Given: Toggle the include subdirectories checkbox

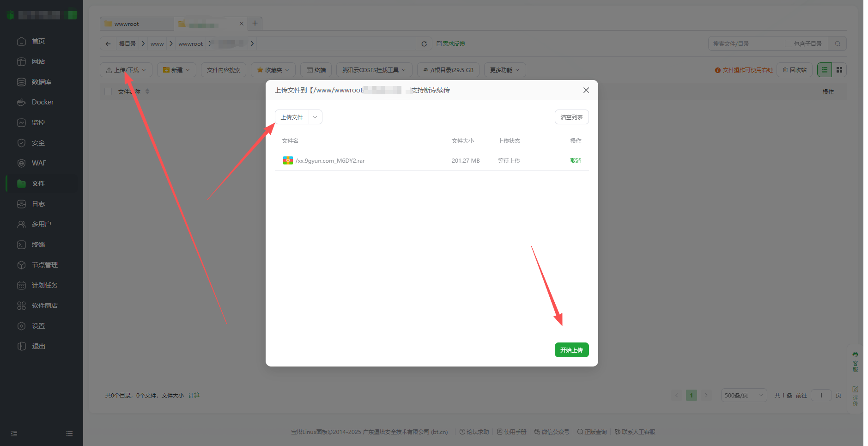Looking at the screenshot, I should [789, 44].
